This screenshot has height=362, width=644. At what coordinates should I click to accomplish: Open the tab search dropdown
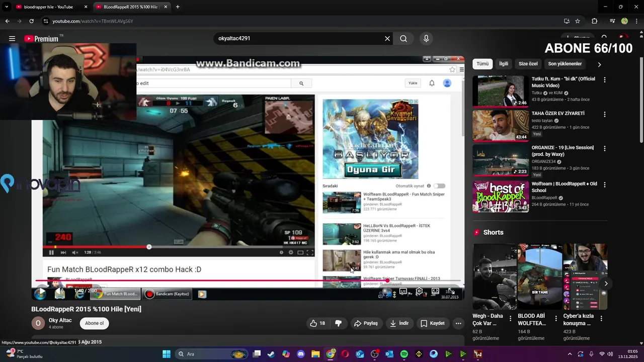click(7, 7)
